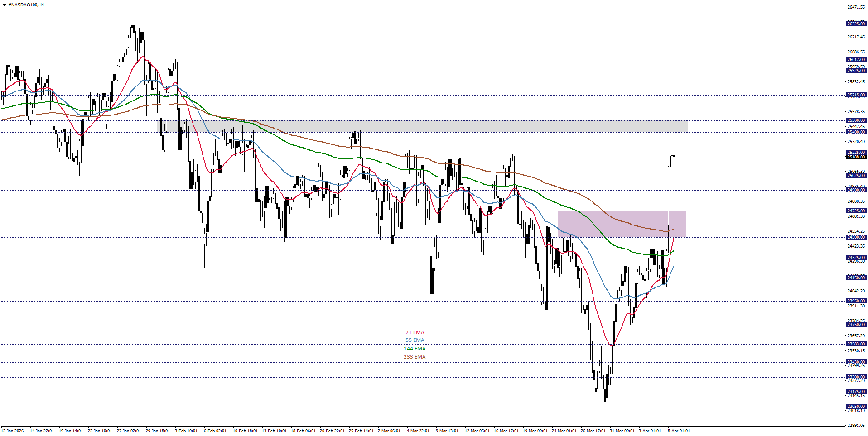
Task: Click the 12 Jan 2026 axis label
Action: (x=13, y=431)
